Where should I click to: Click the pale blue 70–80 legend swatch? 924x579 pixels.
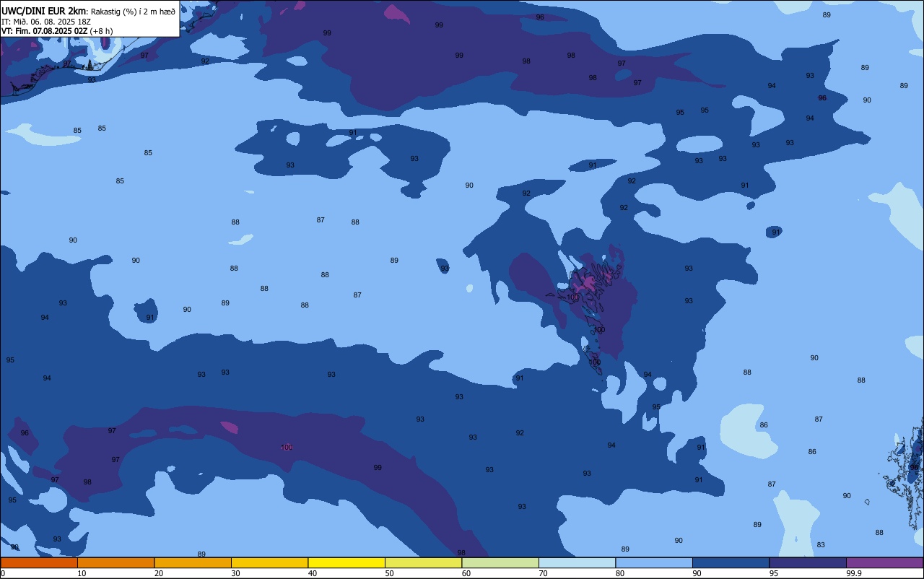point(577,562)
